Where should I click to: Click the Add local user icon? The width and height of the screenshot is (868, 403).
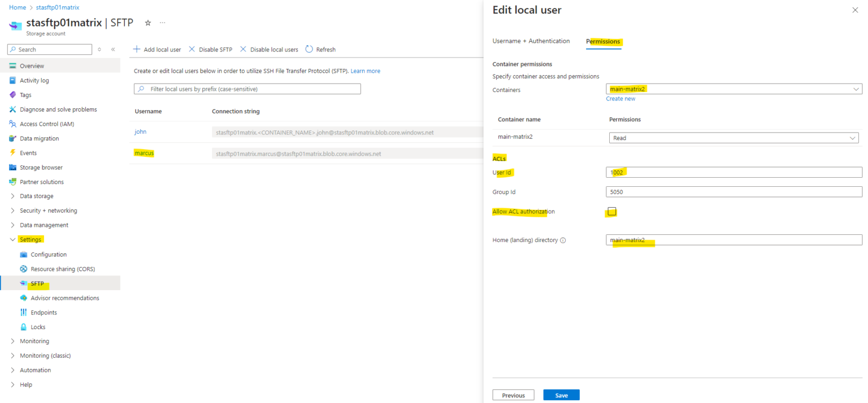136,49
